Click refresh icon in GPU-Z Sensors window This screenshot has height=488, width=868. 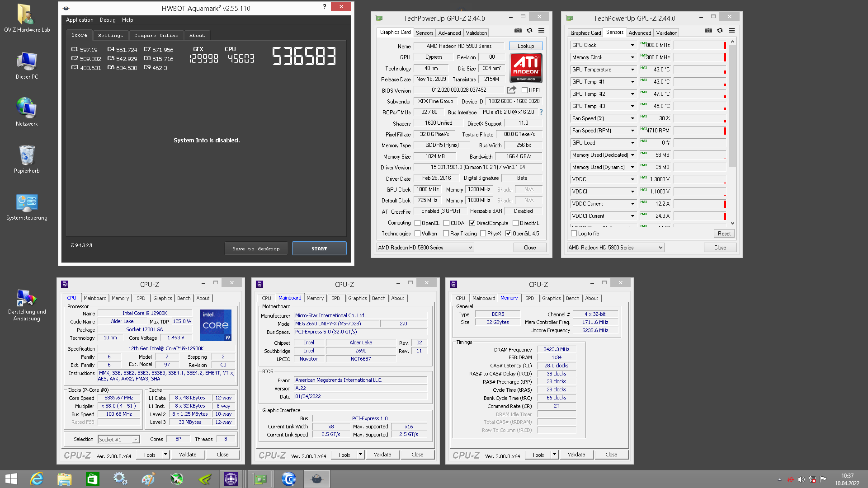click(720, 31)
